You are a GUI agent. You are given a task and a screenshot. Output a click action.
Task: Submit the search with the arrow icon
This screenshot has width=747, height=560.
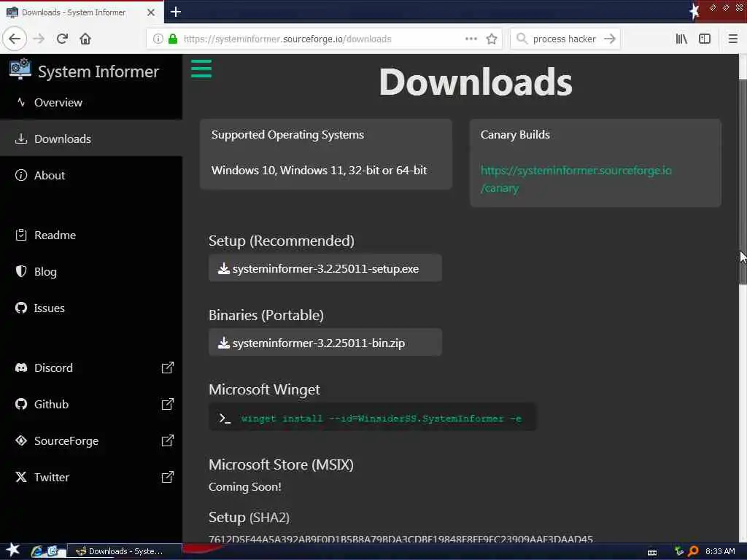(x=610, y=39)
